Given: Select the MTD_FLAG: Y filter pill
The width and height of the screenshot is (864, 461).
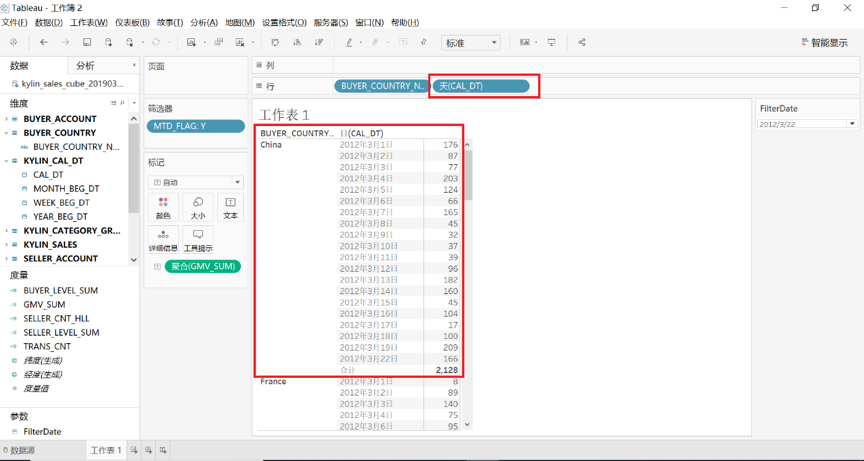Looking at the screenshot, I should pos(196,126).
